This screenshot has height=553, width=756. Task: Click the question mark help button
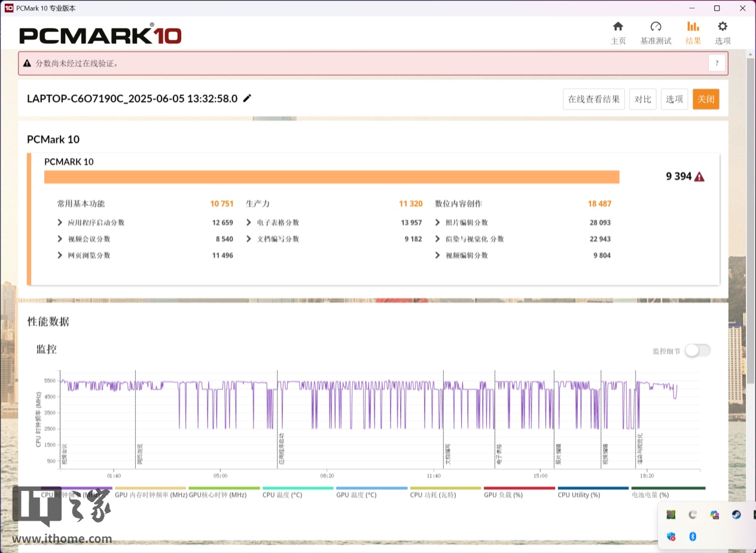[x=717, y=63]
